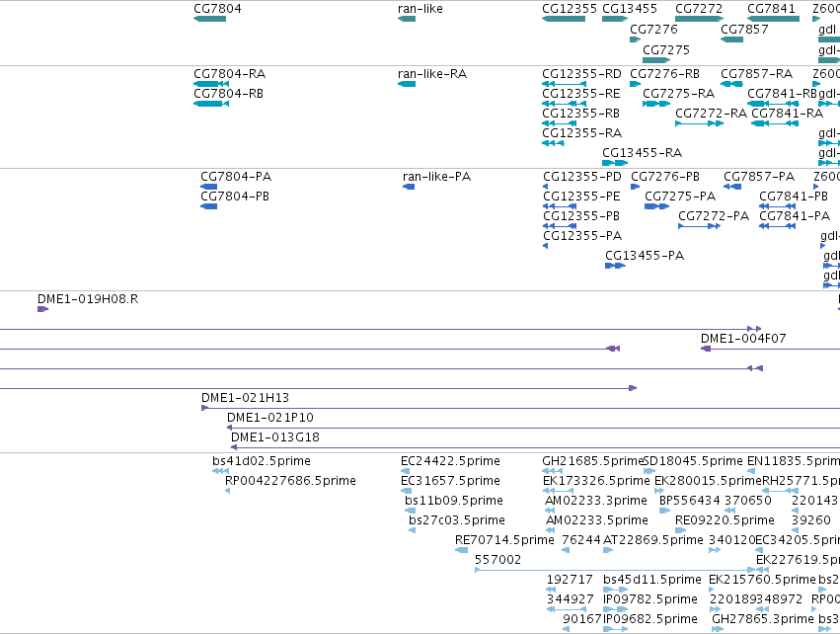Viewport: 840px width, 634px height.
Task: Click the CG7272 gene arrow
Action: (x=700, y=19)
